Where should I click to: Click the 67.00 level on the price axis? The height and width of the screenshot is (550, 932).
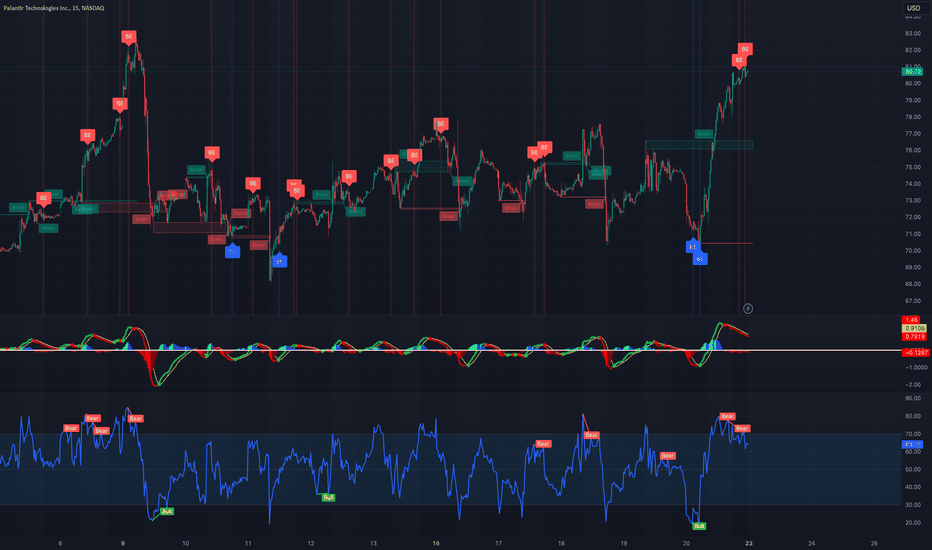[x=912, y=301]
